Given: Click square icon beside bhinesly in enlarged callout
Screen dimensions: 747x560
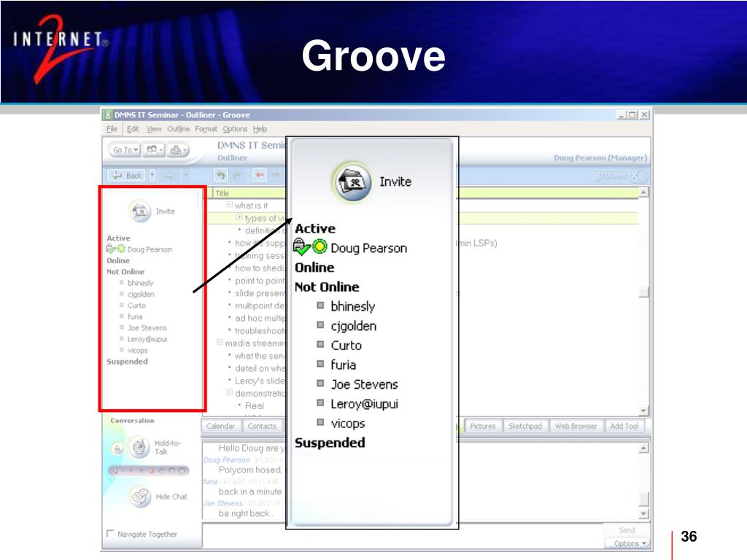Looking at the screenshot, I should tap(321, 306).
